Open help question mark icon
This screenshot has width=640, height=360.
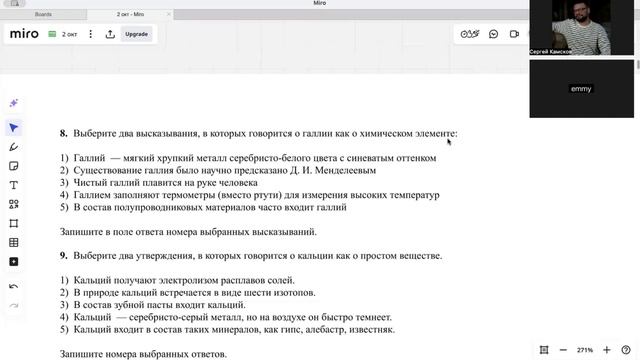pyautogui.click(x=626, y=350)
